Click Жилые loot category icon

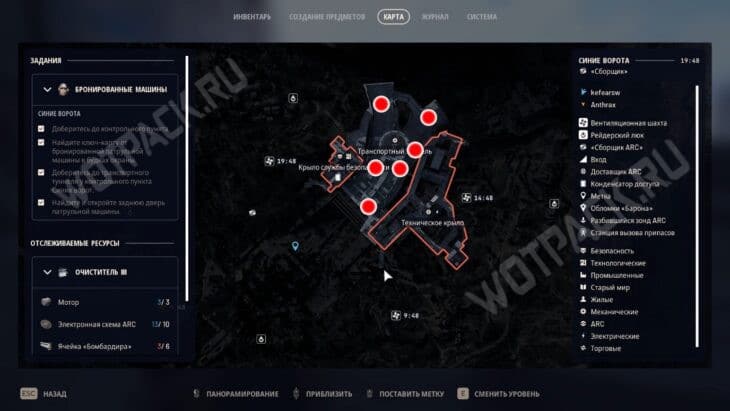point(583,299)
